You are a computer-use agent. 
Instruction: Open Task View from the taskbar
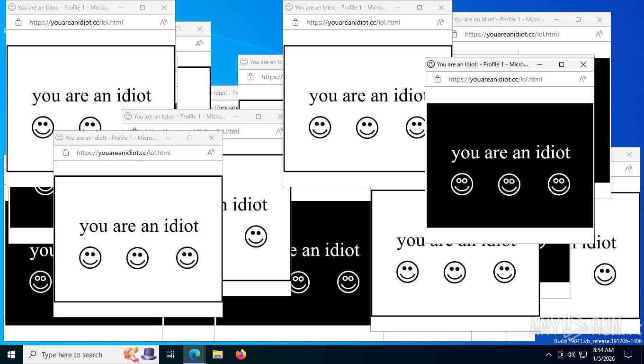coord(170,355)
